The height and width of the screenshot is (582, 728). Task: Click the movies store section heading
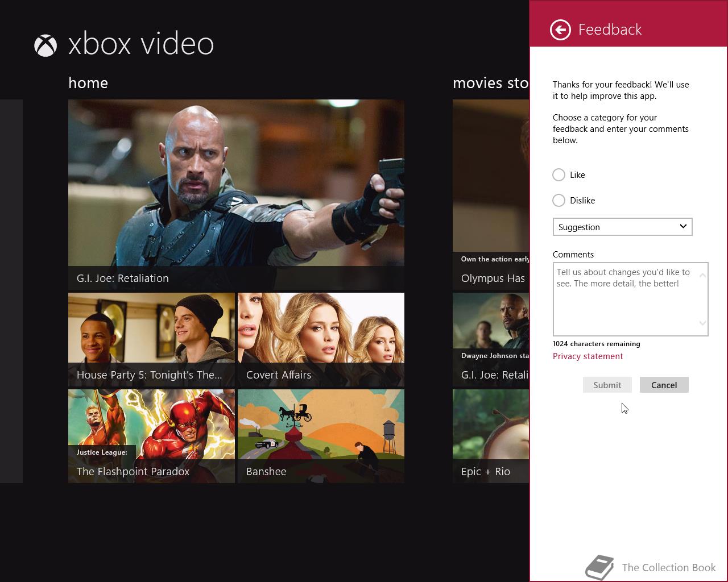click(491, 83)
